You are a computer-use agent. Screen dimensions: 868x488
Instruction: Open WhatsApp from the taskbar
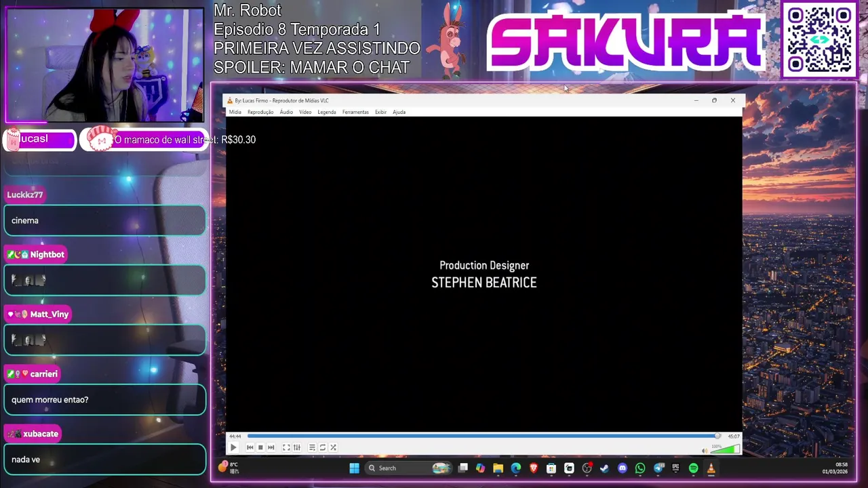pyautogui.click(x=640, y=468)
